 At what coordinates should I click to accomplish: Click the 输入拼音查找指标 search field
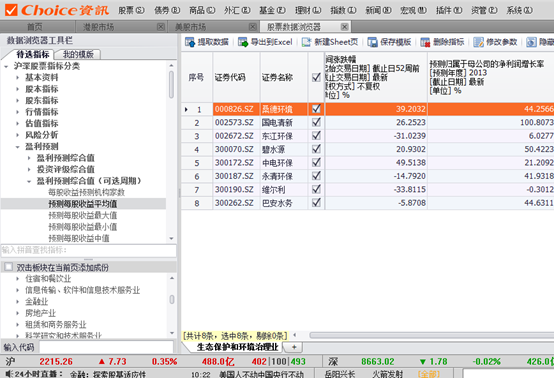click(x=88, y=250)
